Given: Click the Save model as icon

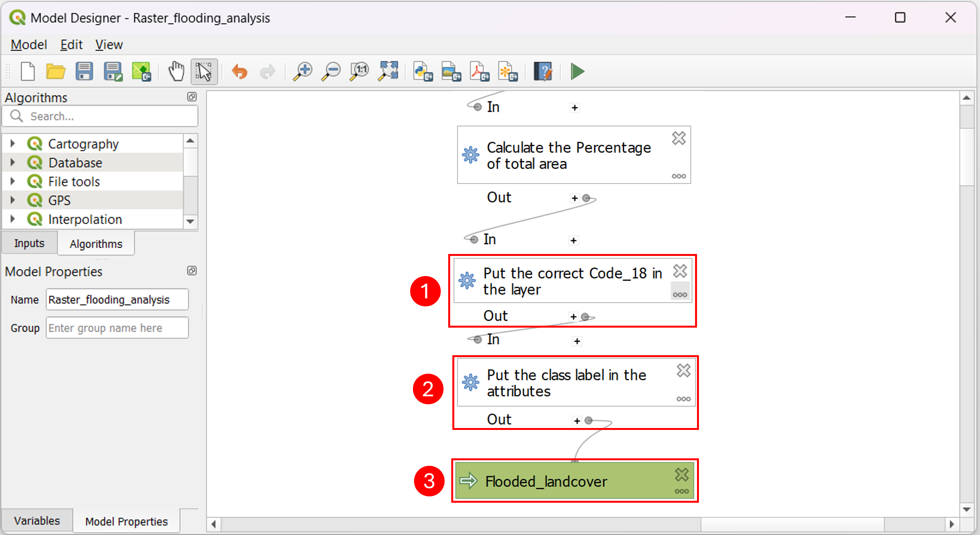Looking at the screenshot, I should [113, 71].
